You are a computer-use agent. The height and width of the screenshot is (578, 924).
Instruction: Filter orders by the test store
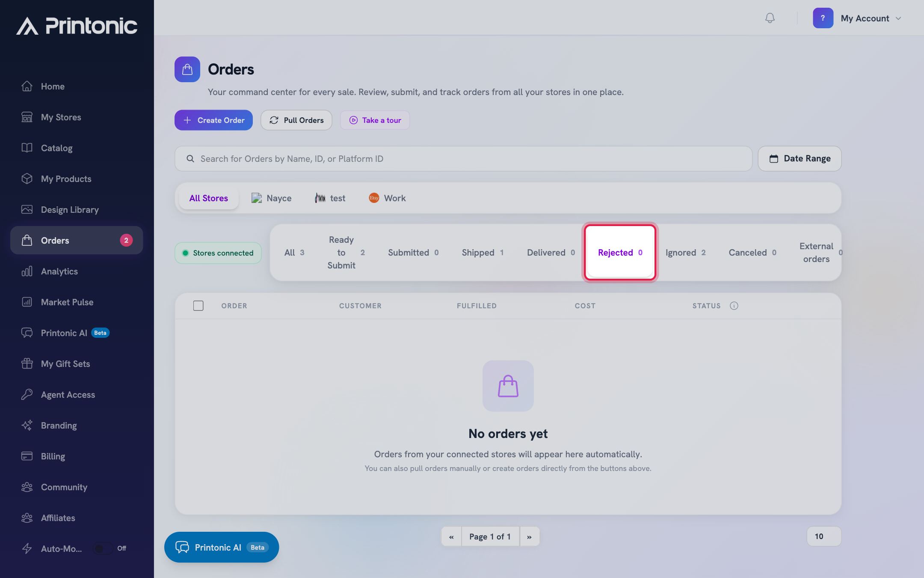(330, 198)
